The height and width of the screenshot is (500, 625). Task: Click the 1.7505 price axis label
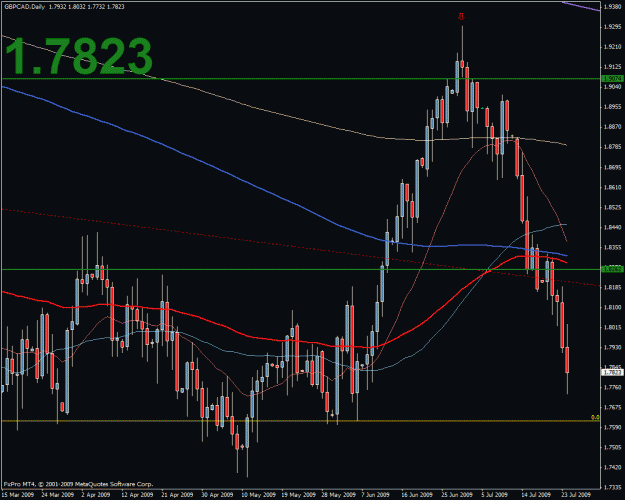click(x=613, y=447)
